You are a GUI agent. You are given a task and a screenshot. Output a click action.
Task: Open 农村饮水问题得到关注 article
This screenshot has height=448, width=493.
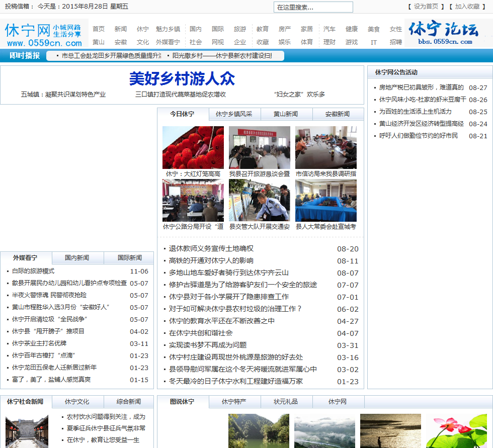click(x=106, y=417)
